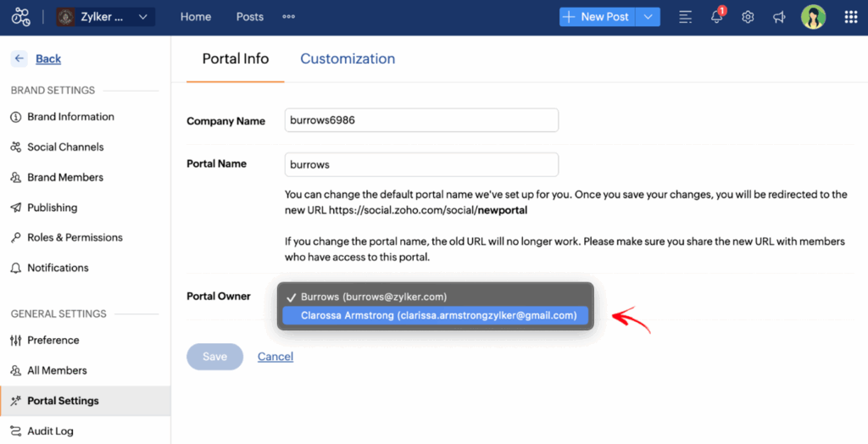
Task: Click the Company Name input field
Action: [421, 120]
